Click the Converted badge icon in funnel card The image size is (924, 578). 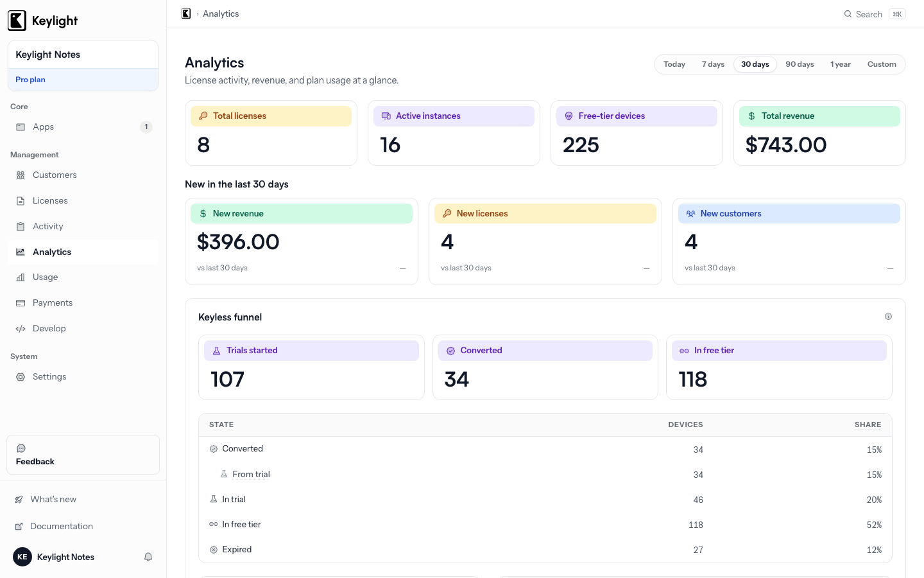[450, 351]
